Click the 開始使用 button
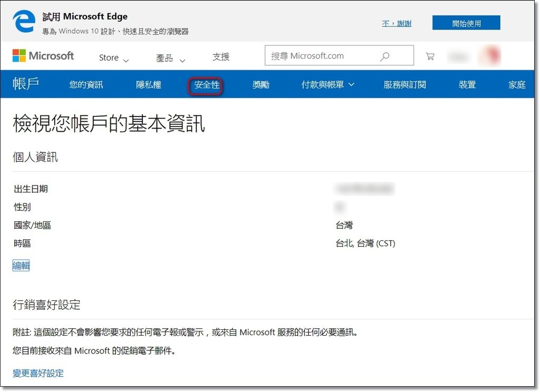This screenshot has height=392, width=540. click(x=466, y=23)
